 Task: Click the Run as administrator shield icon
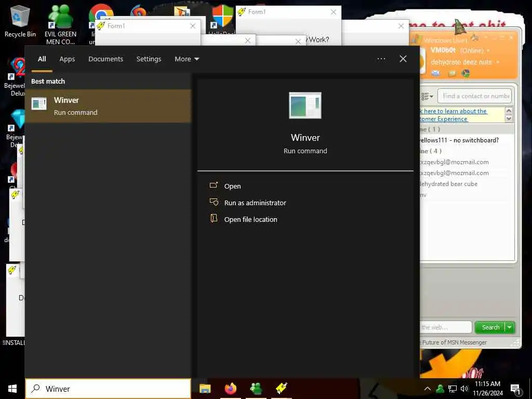(x=214, y=202)
